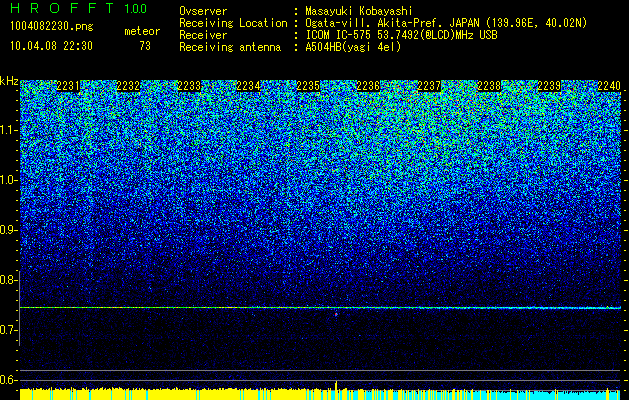The height and width of the screenshot is (400, 629).
Task: Click the 0.7 frequency axis label
Action: (9, 330)
